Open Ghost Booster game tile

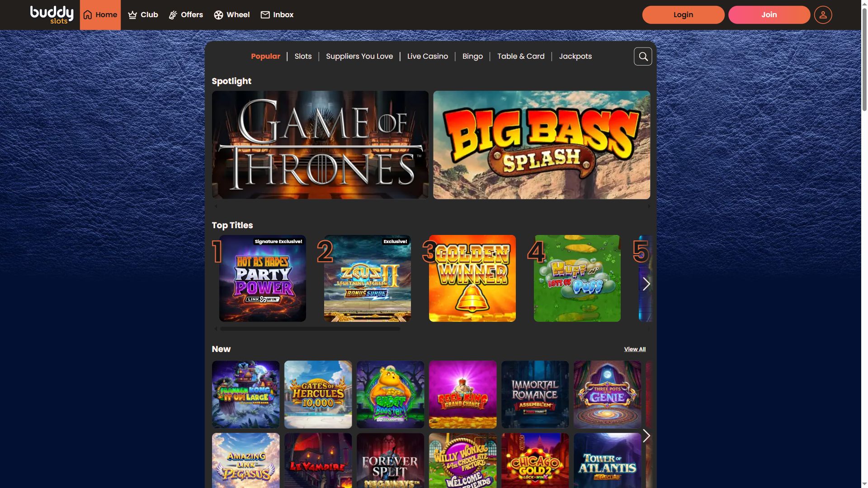(x=391, y=394)
